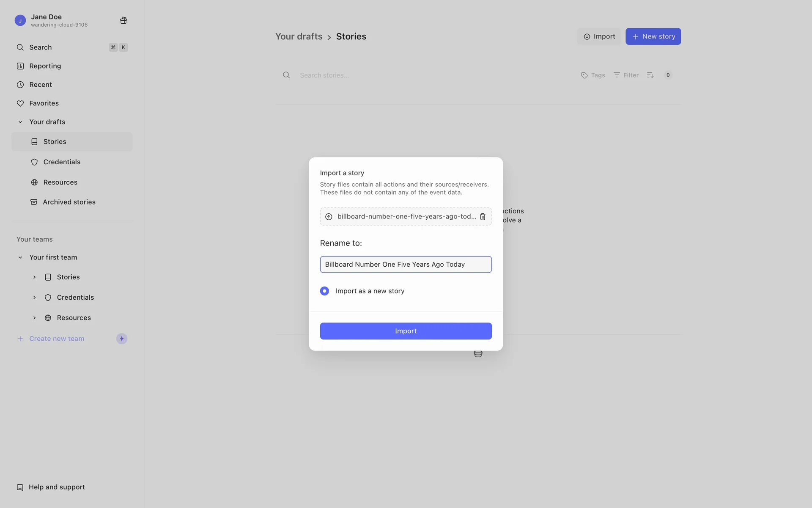812x508 pixels.
Task: Collapse the 'Your drafts' section chevron
Action: point(20,122)
